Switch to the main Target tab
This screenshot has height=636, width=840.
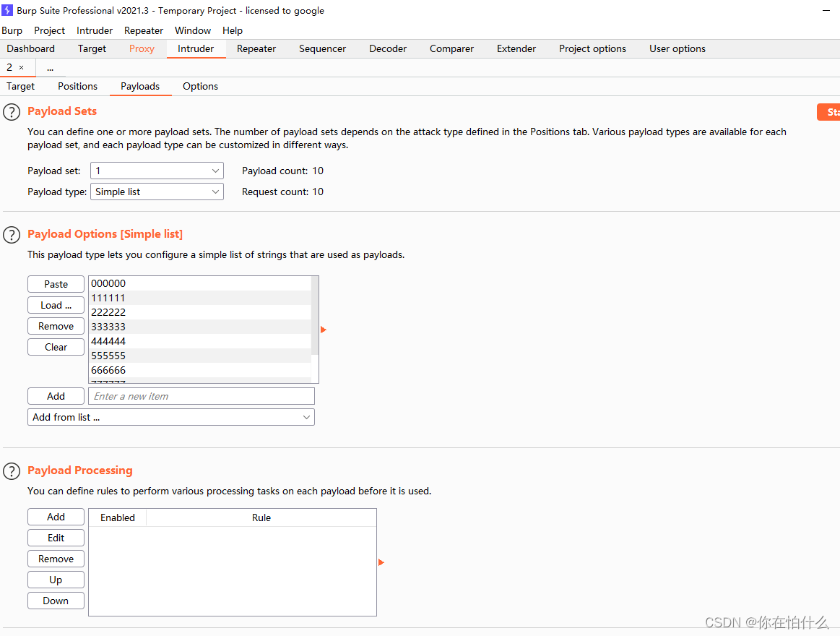point(92,49)
